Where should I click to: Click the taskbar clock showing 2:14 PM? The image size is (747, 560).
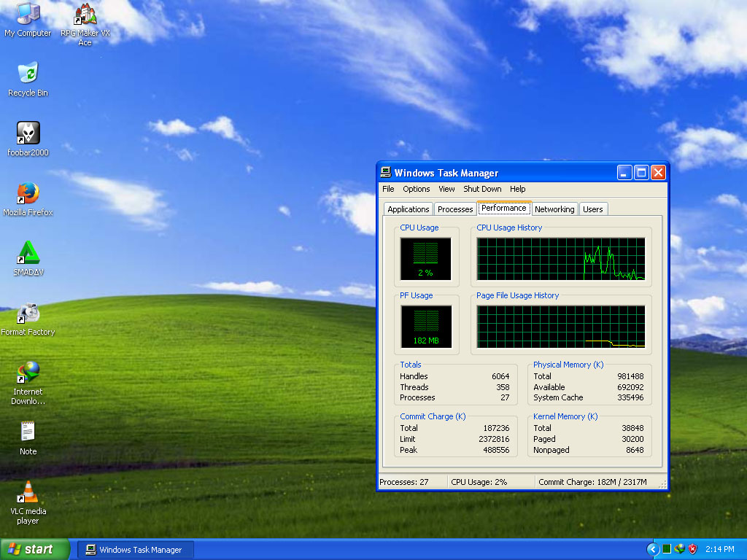click(720, 549)
